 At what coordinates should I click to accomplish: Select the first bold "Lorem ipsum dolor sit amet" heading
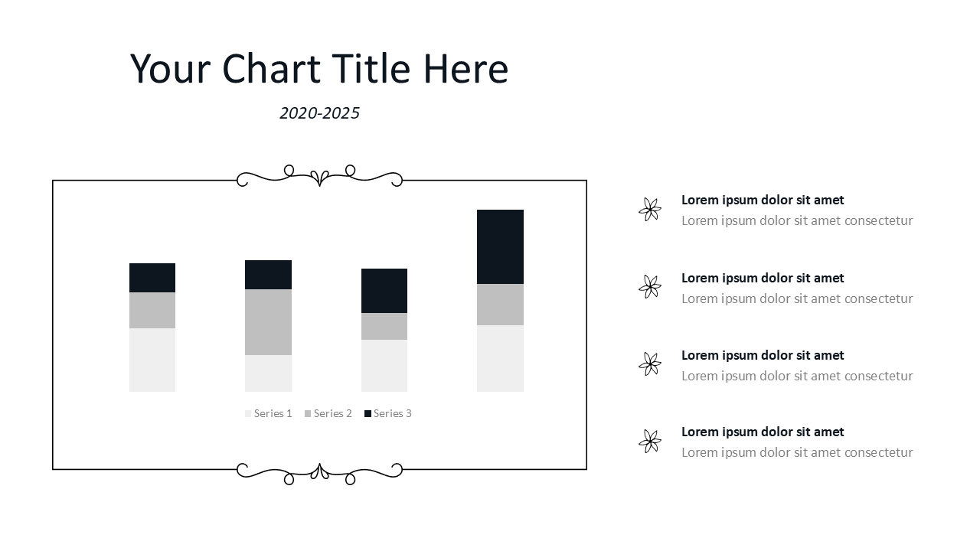tap(763, 200)
